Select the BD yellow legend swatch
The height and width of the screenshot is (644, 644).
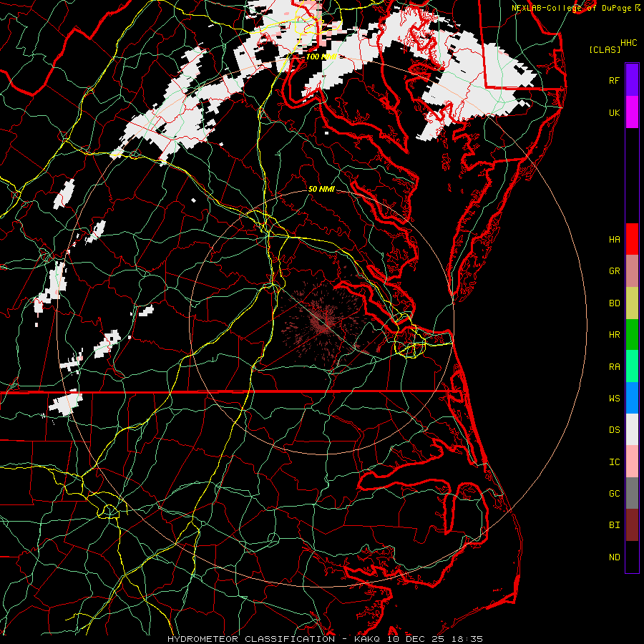pos(632,303)
